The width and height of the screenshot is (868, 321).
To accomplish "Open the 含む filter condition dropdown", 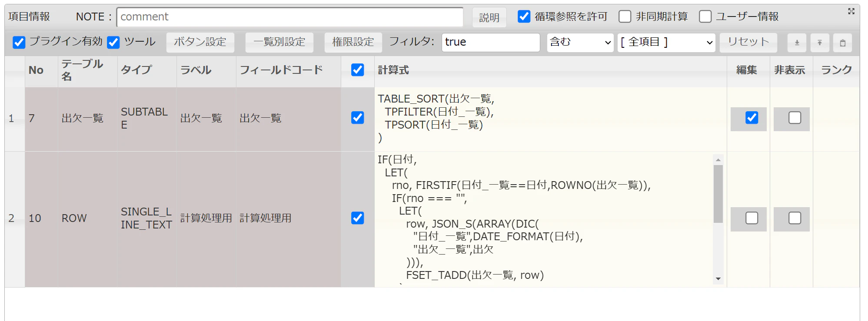I will pos(580,43).
